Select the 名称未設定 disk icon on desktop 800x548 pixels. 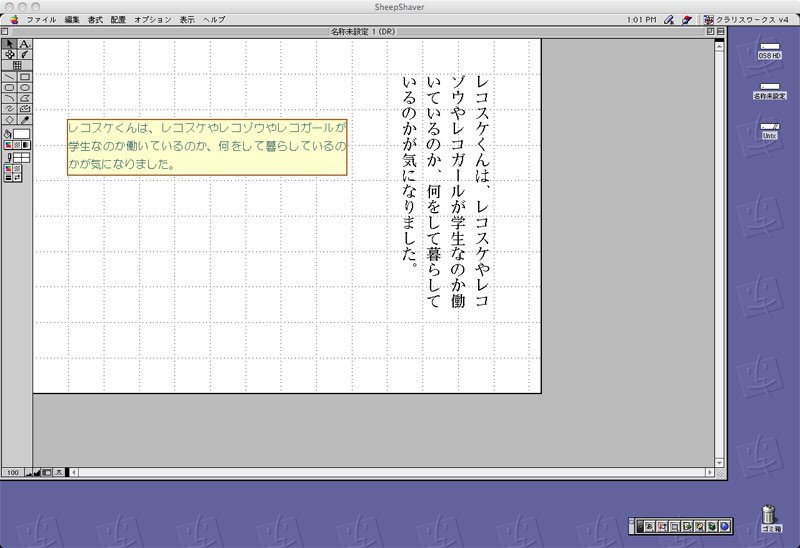(769, 91)
